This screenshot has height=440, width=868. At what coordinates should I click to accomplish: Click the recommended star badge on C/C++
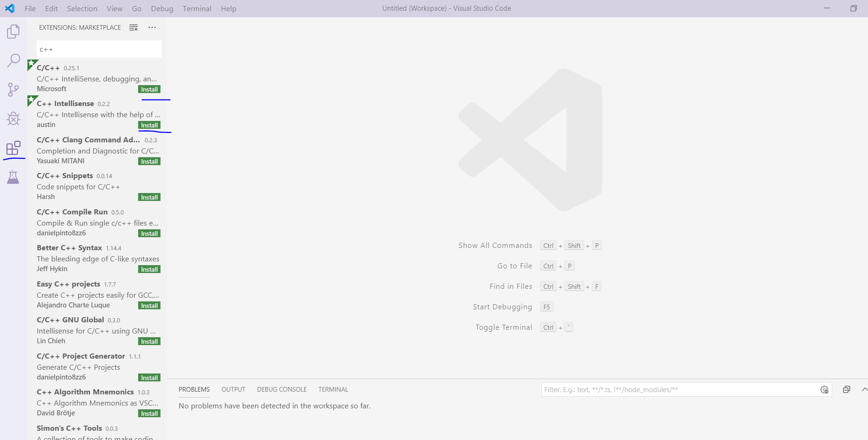(x=31, y=63)
